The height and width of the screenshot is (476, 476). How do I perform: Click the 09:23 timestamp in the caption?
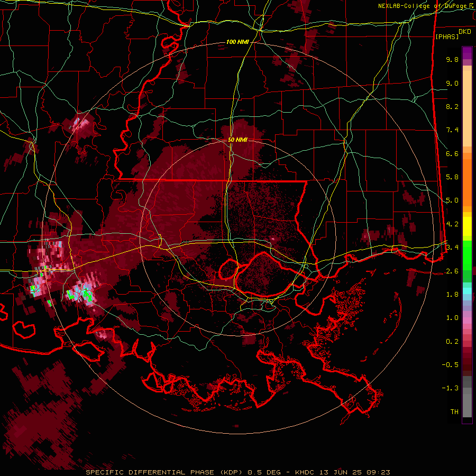(x=378, y=472)
